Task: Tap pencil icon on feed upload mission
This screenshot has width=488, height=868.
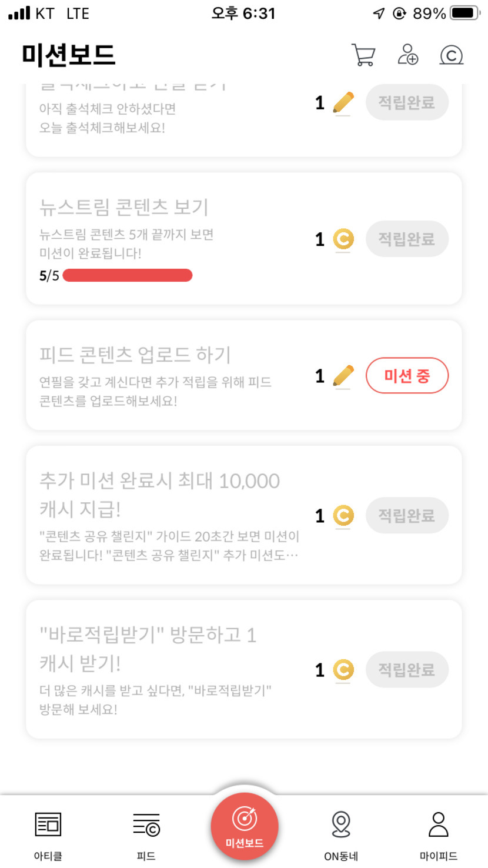Action: point(343,375)
